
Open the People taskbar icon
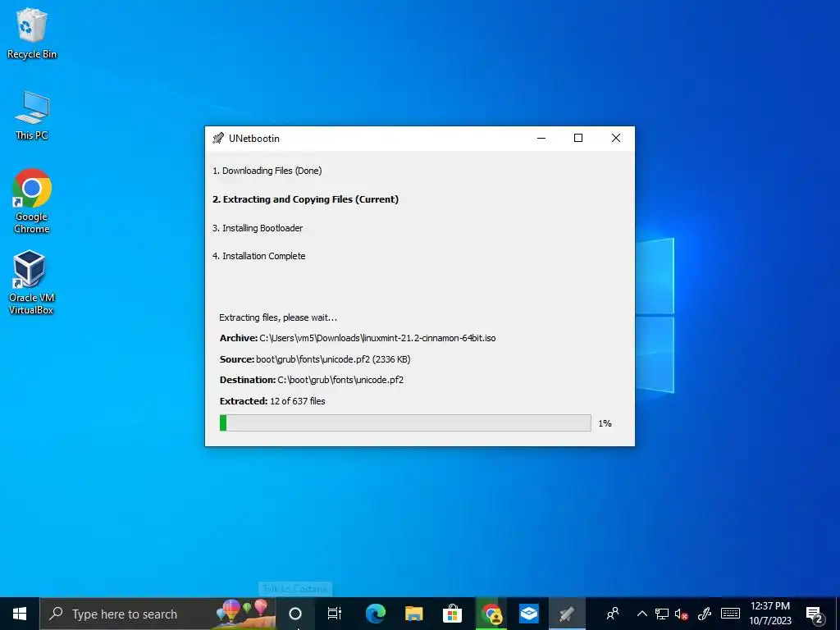(612, 614)
